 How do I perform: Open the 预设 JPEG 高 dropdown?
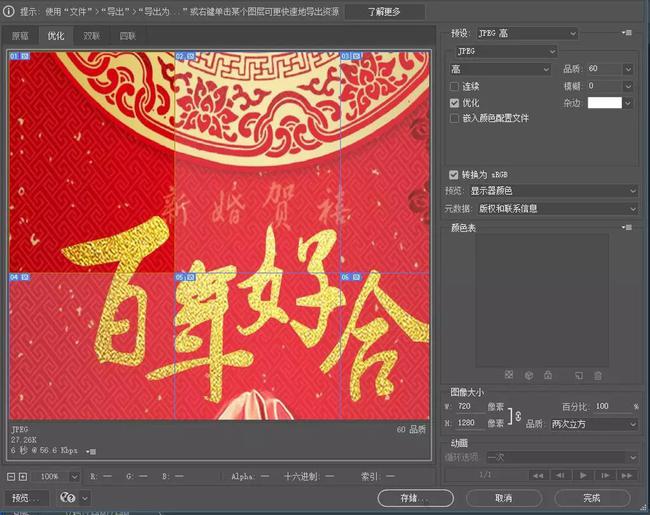coord(526,33)
